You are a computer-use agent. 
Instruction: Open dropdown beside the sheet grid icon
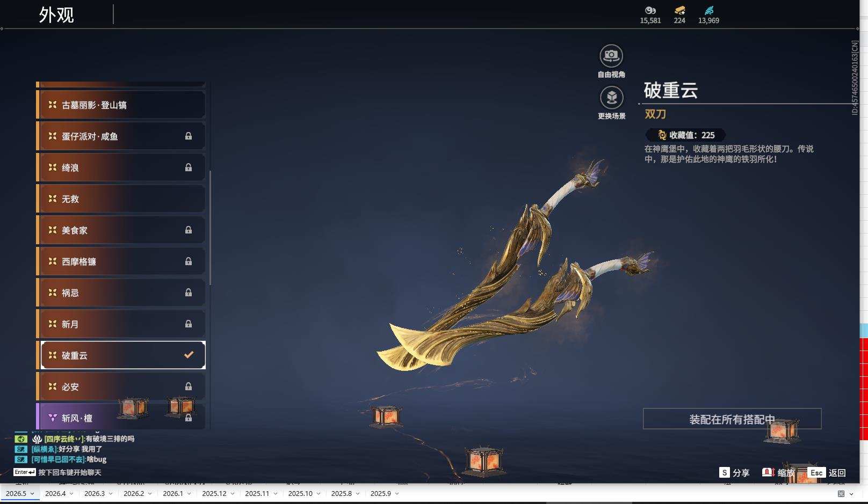coord(851,494)
